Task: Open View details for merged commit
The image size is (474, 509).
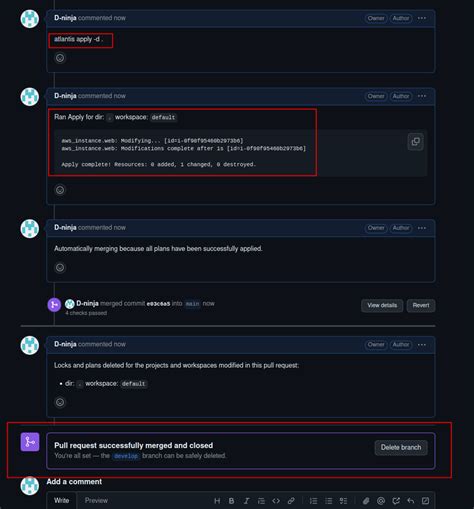Action: click(x=382, y=305)
